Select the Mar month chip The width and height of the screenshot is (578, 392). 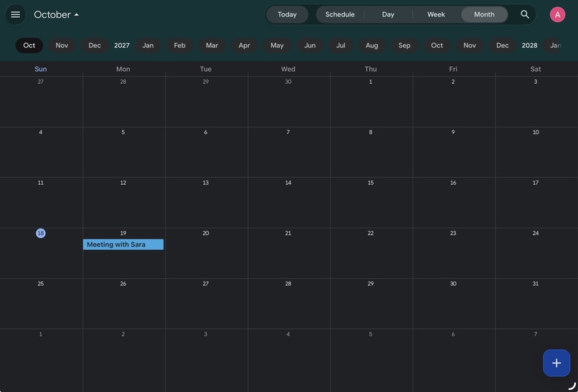click(x=212, y=45)
